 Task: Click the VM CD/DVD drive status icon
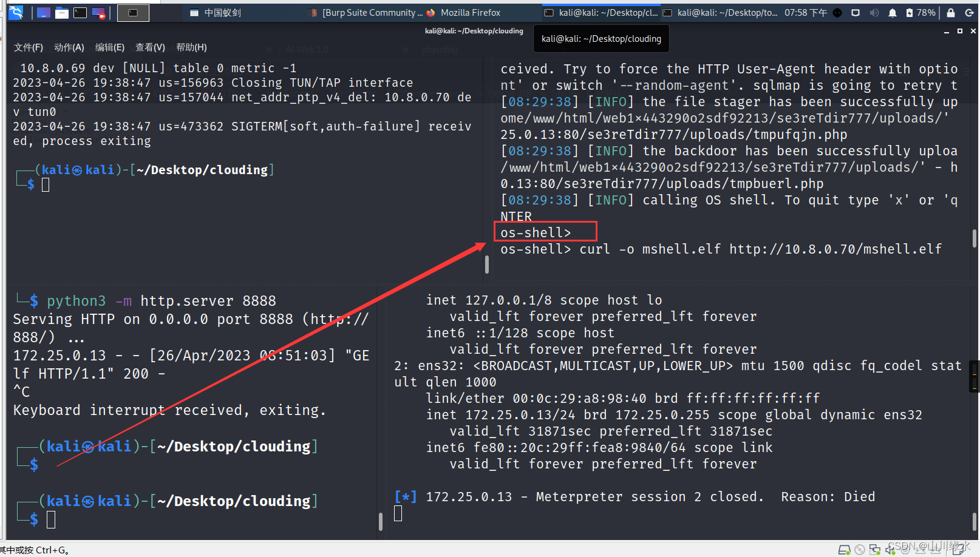click(860, 550)
